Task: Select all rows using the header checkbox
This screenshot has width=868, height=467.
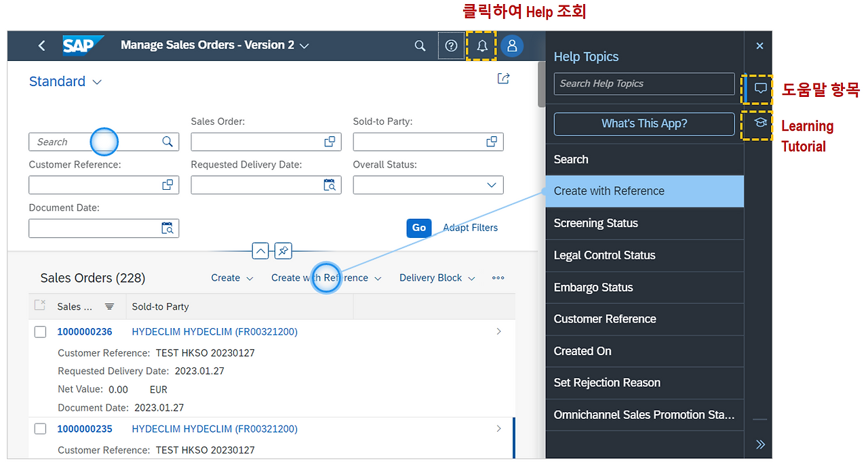Action: [x=40, y=306]
